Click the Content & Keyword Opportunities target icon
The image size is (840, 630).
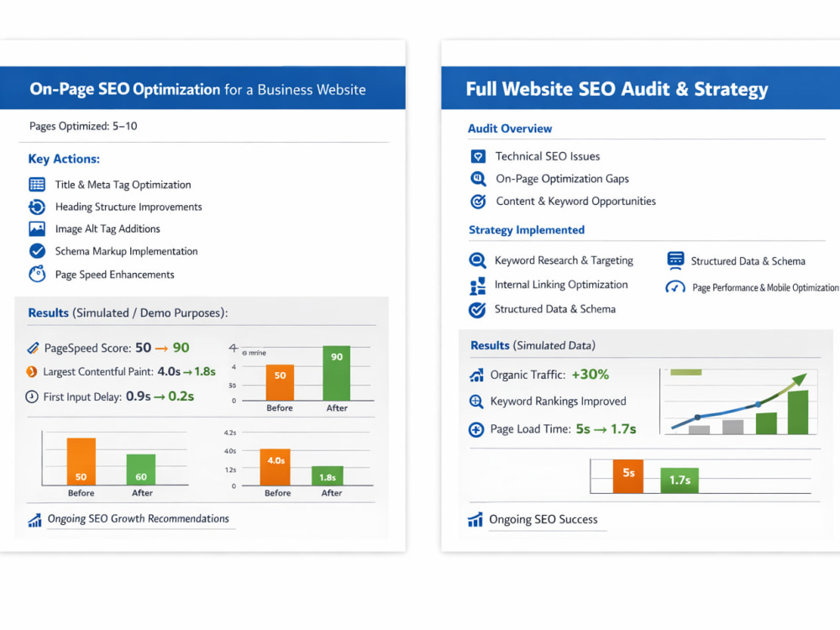pyautogui.click(x=478, y=202)
